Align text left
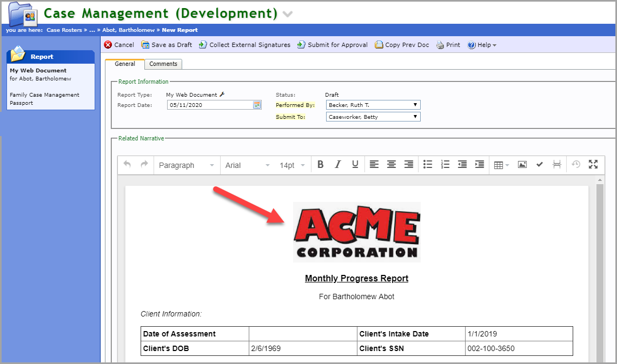The width and height of the screenshot is (617, 364). [374, 165]
